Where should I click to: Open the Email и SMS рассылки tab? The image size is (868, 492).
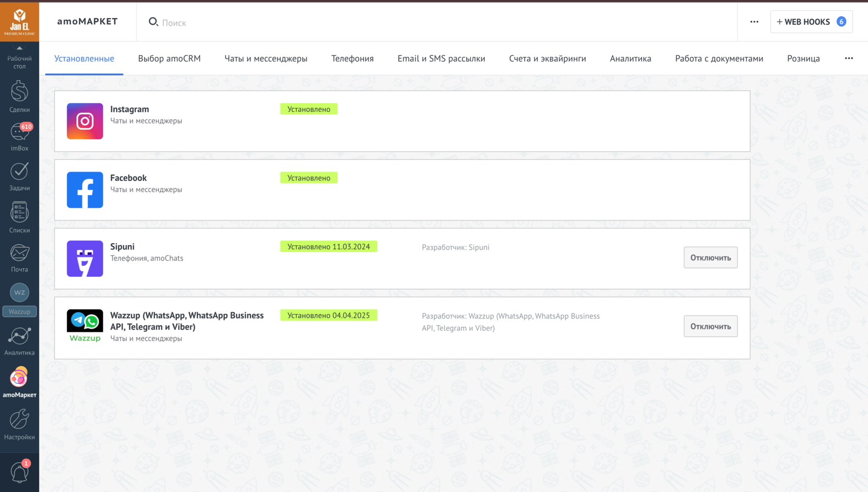(x=441, y=58)
